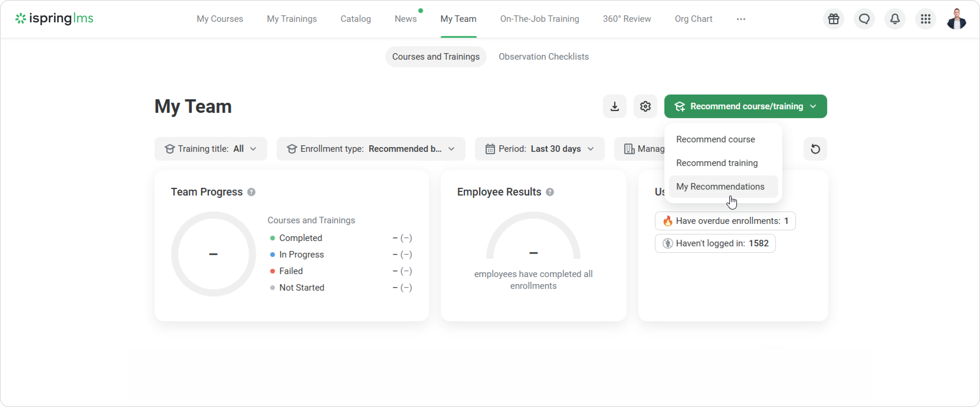980x407 pixels.
Task: Open My Team settings gear
Action: (x=645, y=106)
